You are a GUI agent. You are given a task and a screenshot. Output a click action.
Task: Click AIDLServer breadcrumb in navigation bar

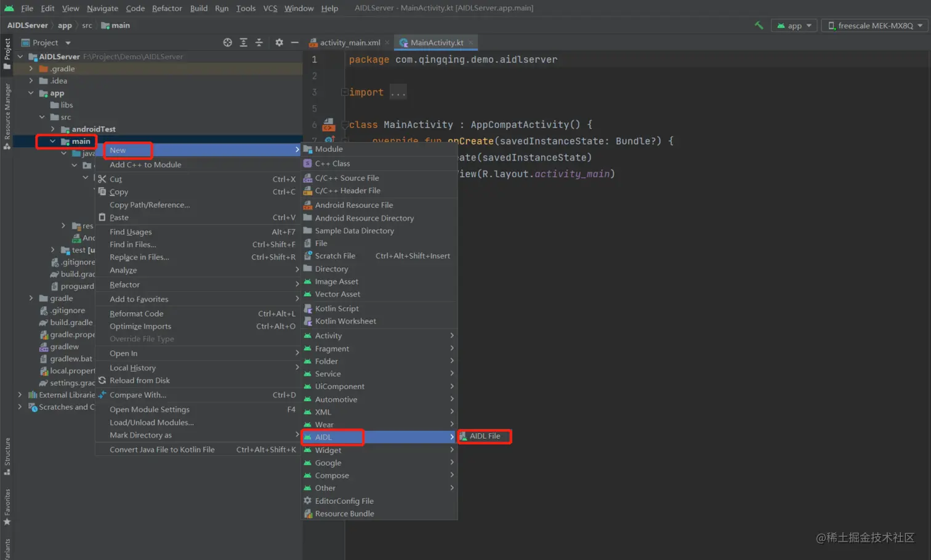coord(27,25)
